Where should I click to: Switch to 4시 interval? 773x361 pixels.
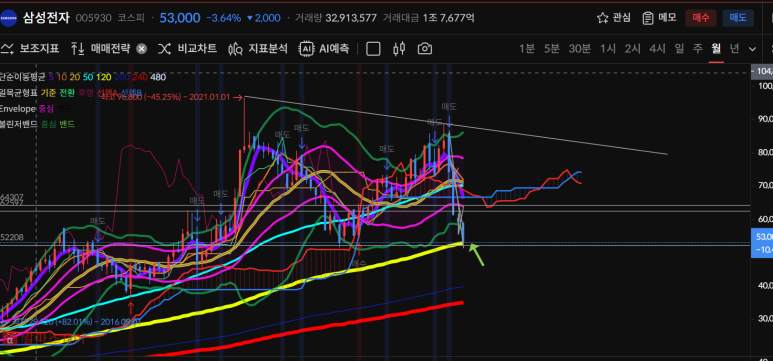[x=657, y=48]
